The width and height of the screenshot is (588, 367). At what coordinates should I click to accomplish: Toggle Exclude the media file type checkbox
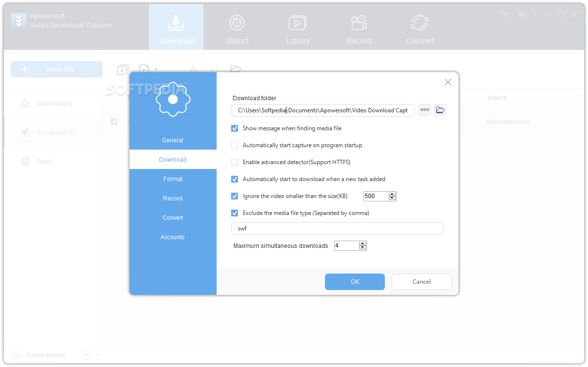click(x=235, y=213)
